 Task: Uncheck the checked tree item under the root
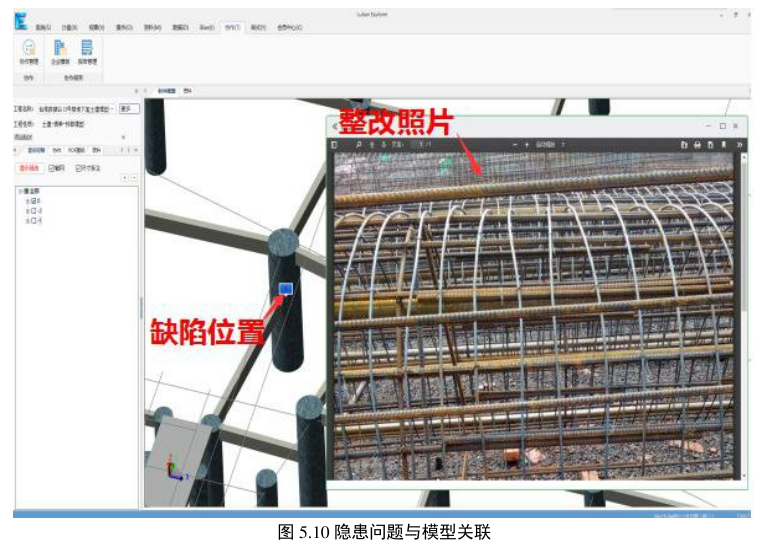[34, 201]
